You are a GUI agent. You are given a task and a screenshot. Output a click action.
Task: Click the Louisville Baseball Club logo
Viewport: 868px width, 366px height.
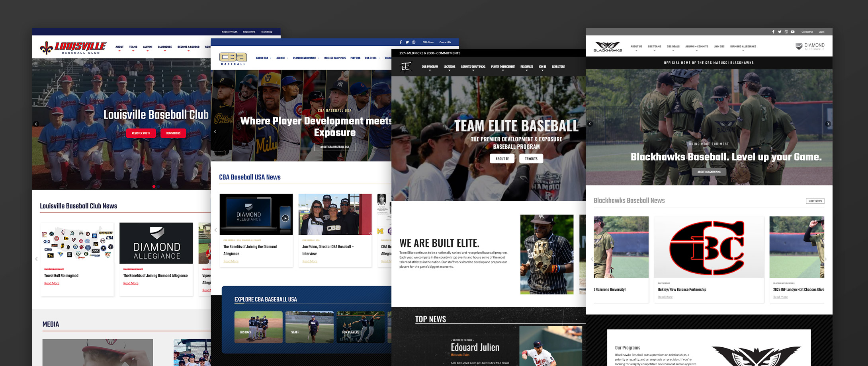(73, 48)
